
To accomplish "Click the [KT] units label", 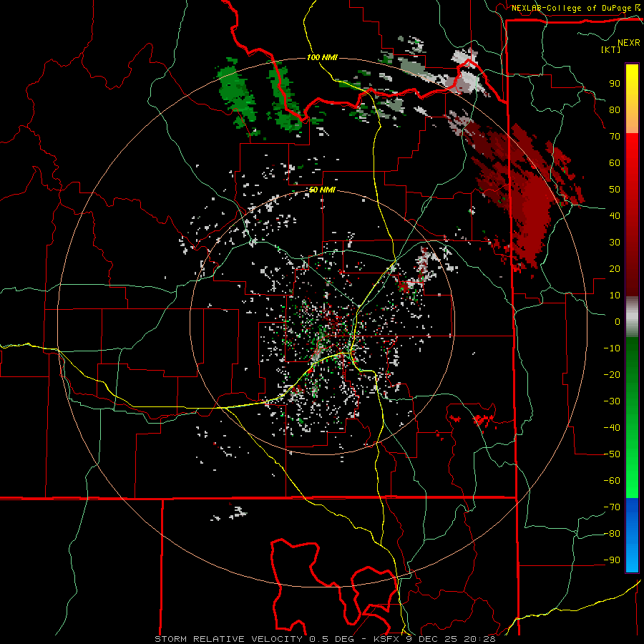I will pyautogui.click(x=611, y=49).
